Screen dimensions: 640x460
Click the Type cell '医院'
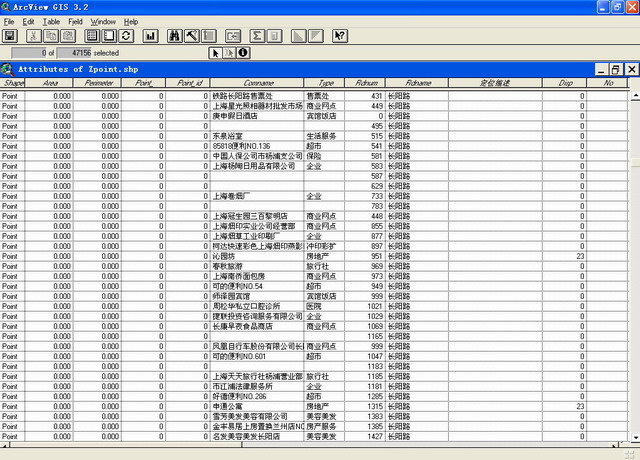coord(324,306)
